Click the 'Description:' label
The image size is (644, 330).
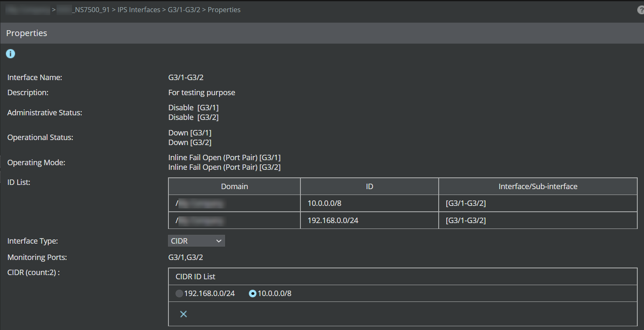click(28, 93)
